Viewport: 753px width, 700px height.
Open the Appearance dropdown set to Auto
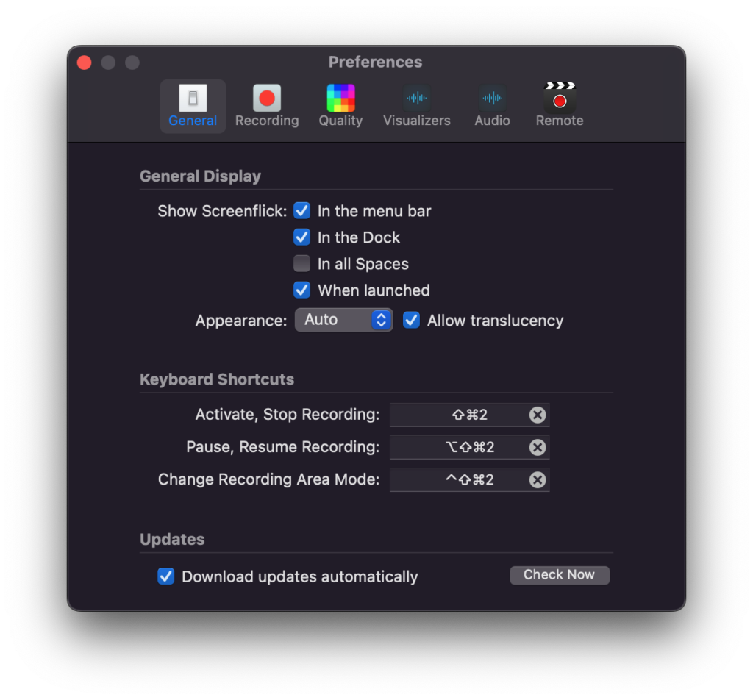click(344, 320)
